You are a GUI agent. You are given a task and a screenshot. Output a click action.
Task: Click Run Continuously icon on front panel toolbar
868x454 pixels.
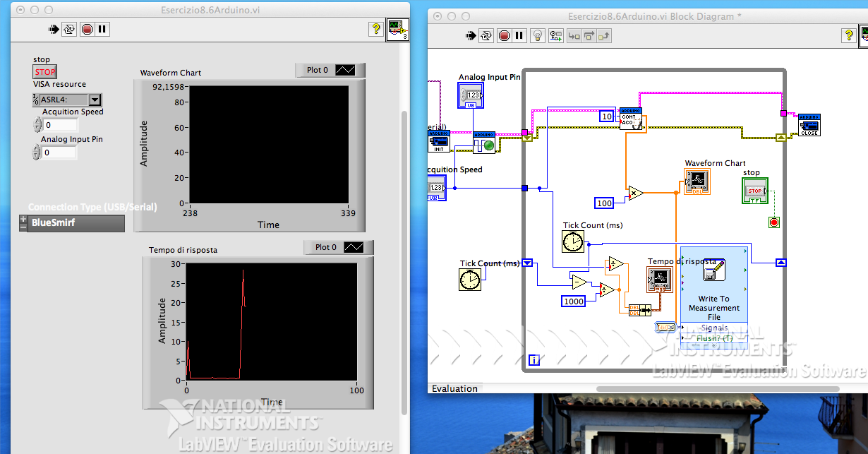pyautogui.click(x=69, y=29)
